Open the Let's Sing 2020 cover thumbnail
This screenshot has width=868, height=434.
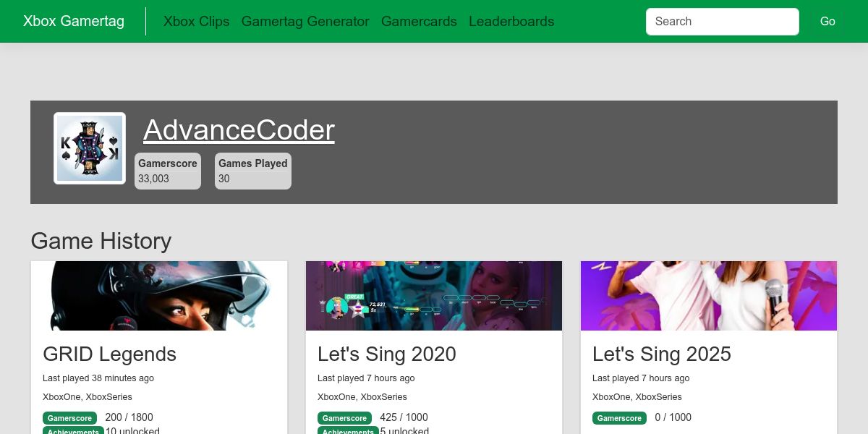click(x=434, y=296)
